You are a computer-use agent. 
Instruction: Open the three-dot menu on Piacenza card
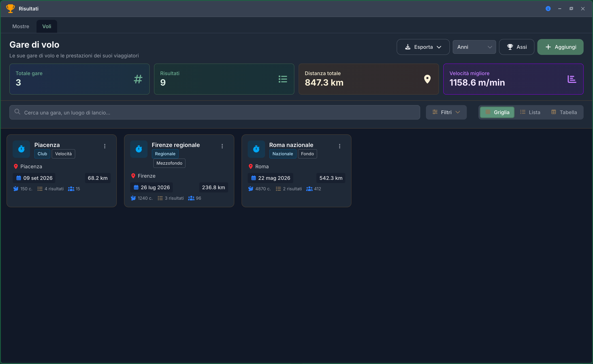pyautogui.click(x=105, y=146)
